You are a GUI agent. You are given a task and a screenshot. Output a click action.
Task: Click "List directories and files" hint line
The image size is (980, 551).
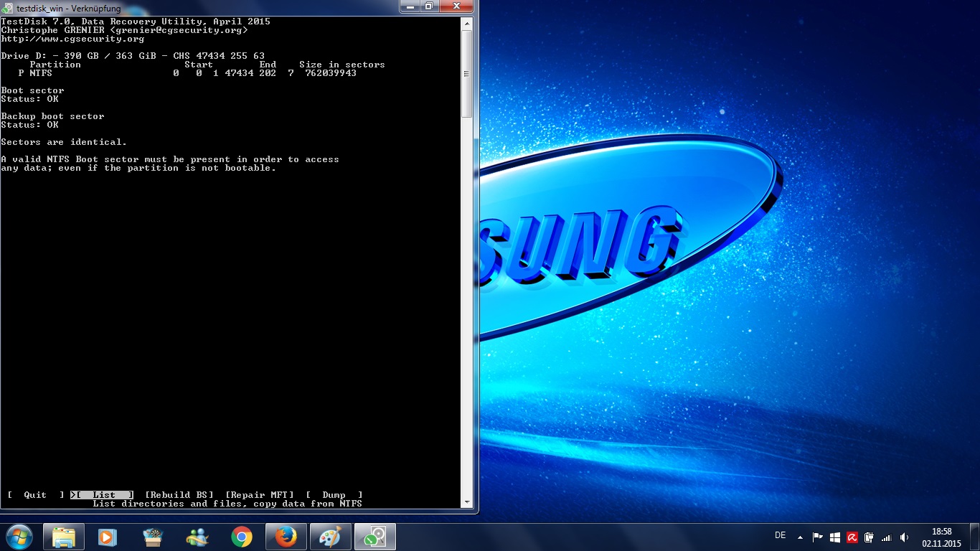tap(227, 504)
